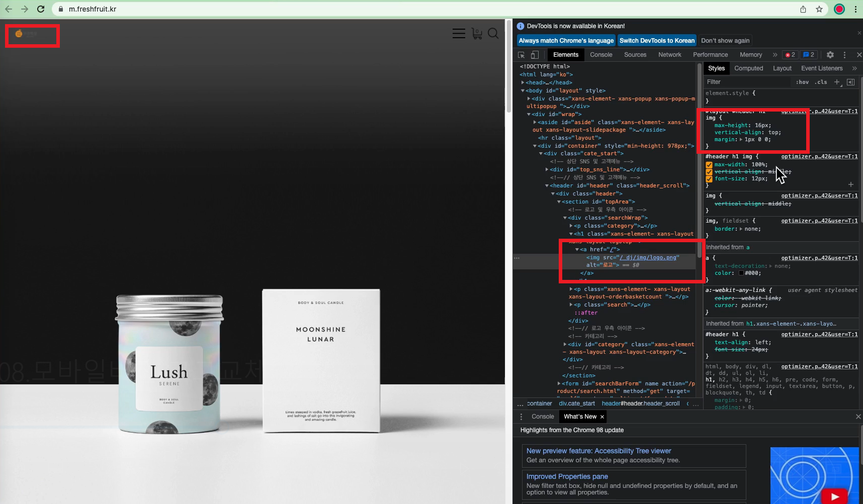Open the search magnifier on the page

click(493, 34)
